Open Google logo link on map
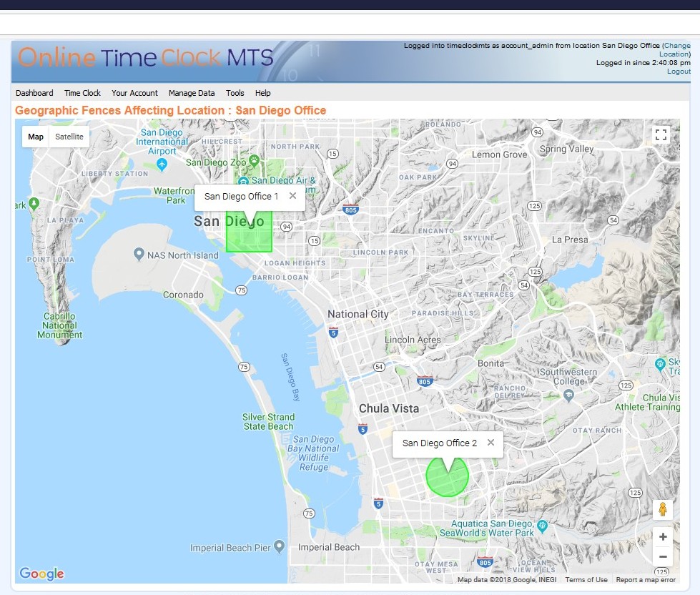The image size is (700, 595). coord(41,574)
